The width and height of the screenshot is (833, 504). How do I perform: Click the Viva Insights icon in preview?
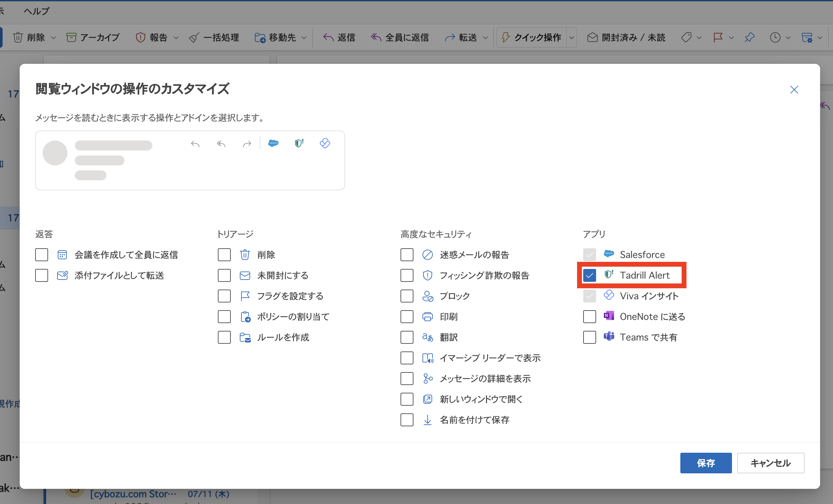click(325, 143)
